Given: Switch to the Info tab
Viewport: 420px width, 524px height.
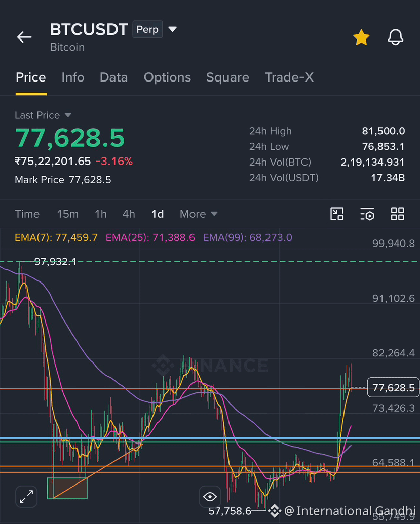Looking at the screenshot, I should (73, 77).
